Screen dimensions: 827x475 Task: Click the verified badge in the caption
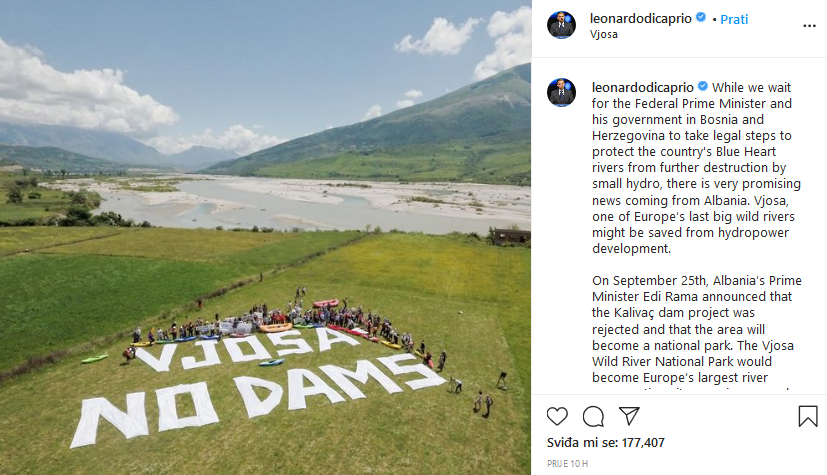(702, 87)
